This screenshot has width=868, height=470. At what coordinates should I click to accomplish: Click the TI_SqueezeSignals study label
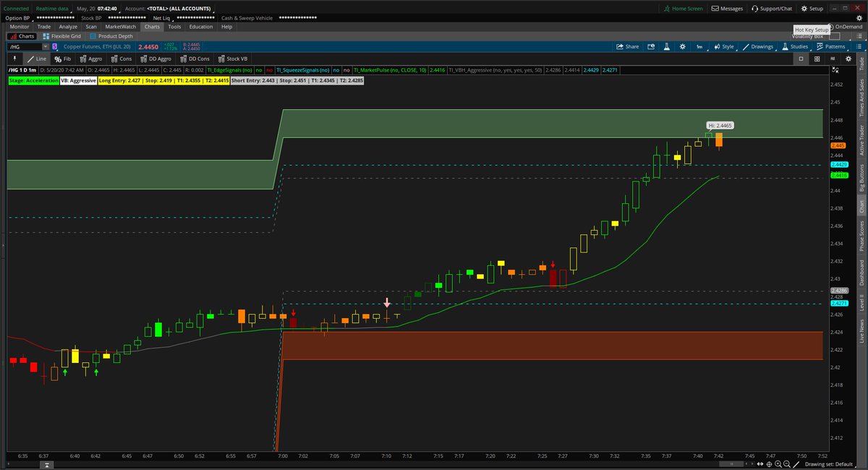click(x=304, y=71)
